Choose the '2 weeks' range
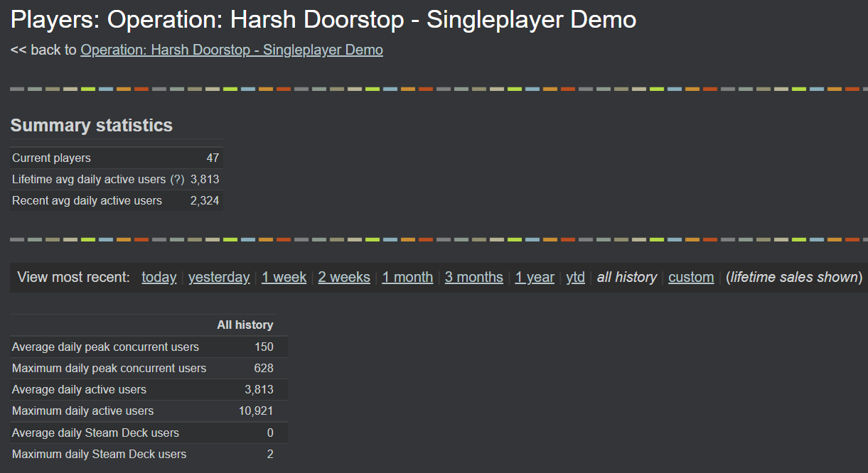 tap(344, 277)
